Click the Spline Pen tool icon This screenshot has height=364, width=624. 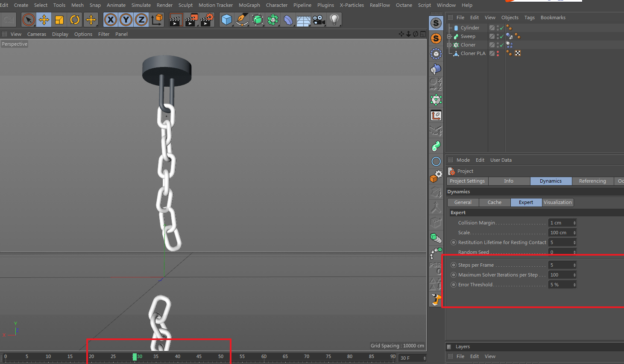[x=242, y=20]
